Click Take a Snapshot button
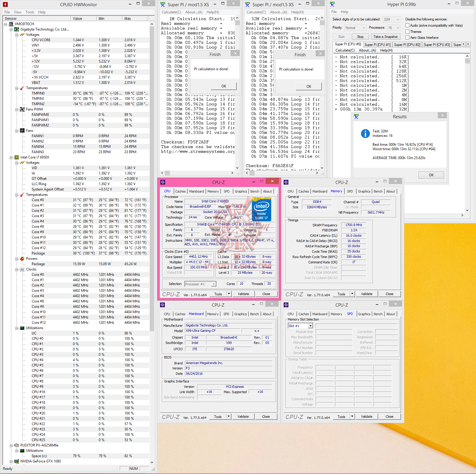This screenshot has width=476, height=474. (385, 37)
